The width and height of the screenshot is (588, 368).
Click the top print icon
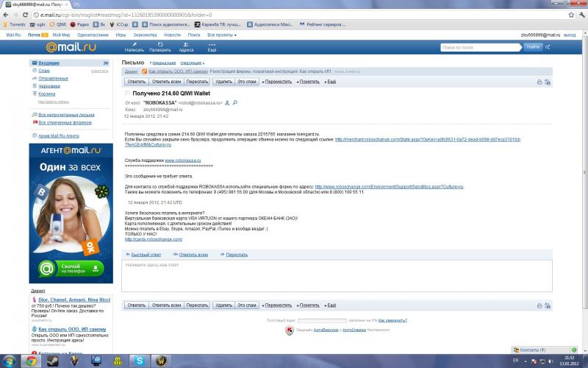click(x=539, y=82)
